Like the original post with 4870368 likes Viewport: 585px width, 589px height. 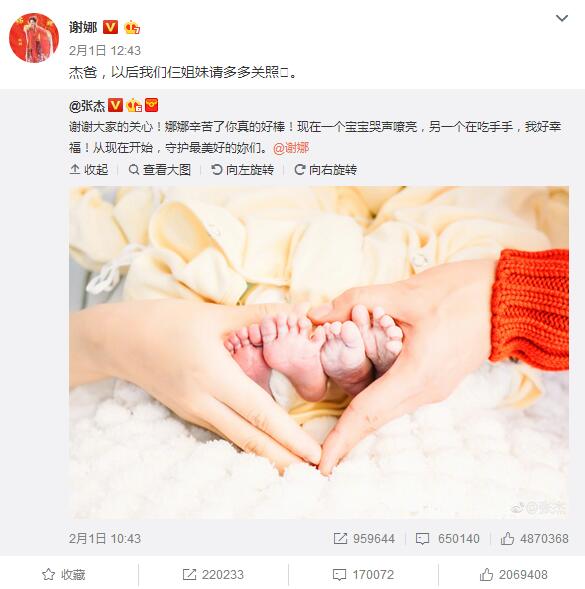pos(534,539)
